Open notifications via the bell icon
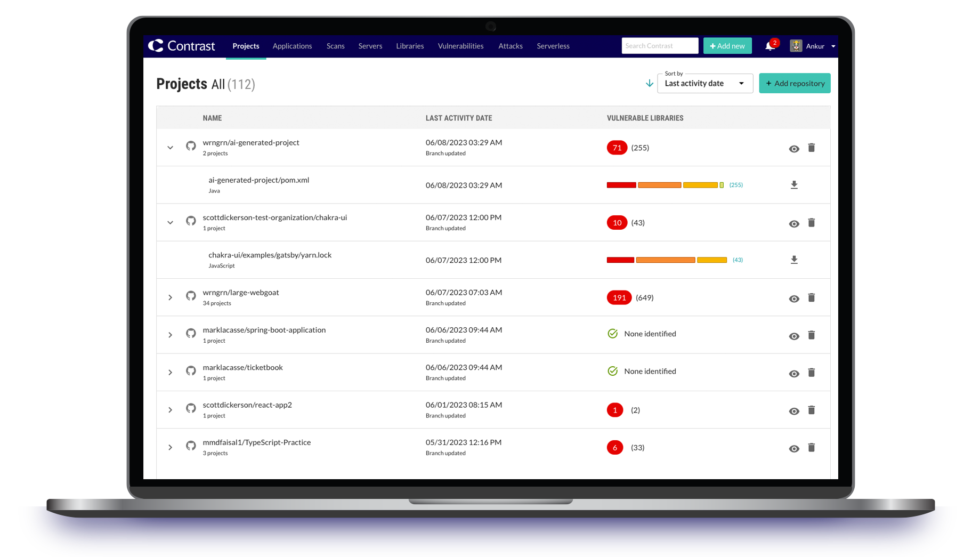 click(x=770, y=46)
